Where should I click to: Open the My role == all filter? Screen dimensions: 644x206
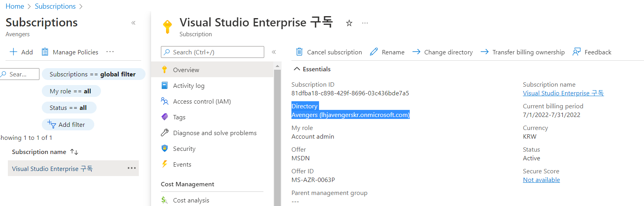tap(71, 91)
